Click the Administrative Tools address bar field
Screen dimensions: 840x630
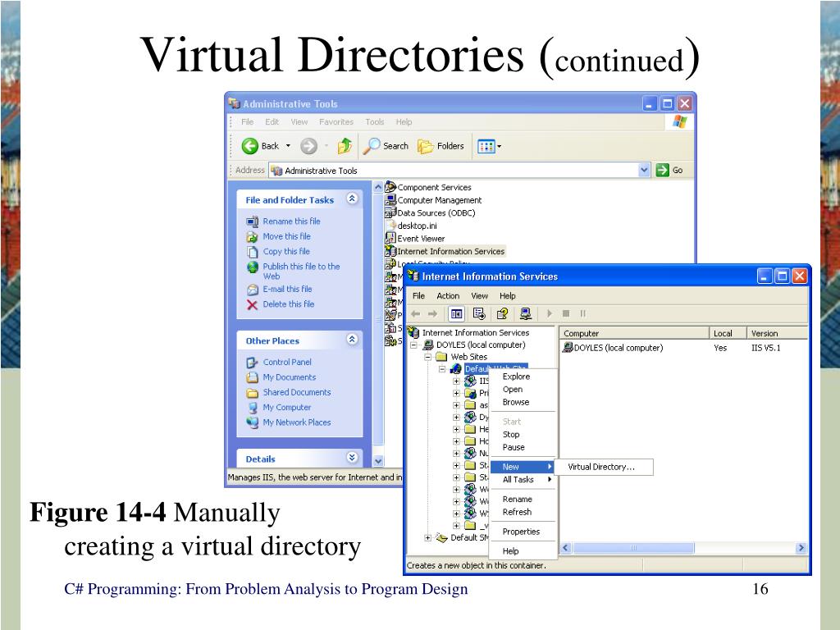click(459, 171)
